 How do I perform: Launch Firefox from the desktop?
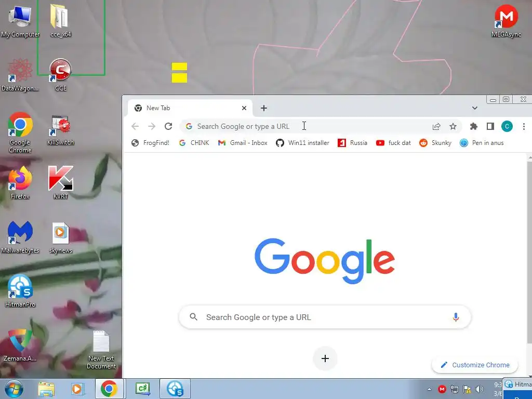coord(20,182)
